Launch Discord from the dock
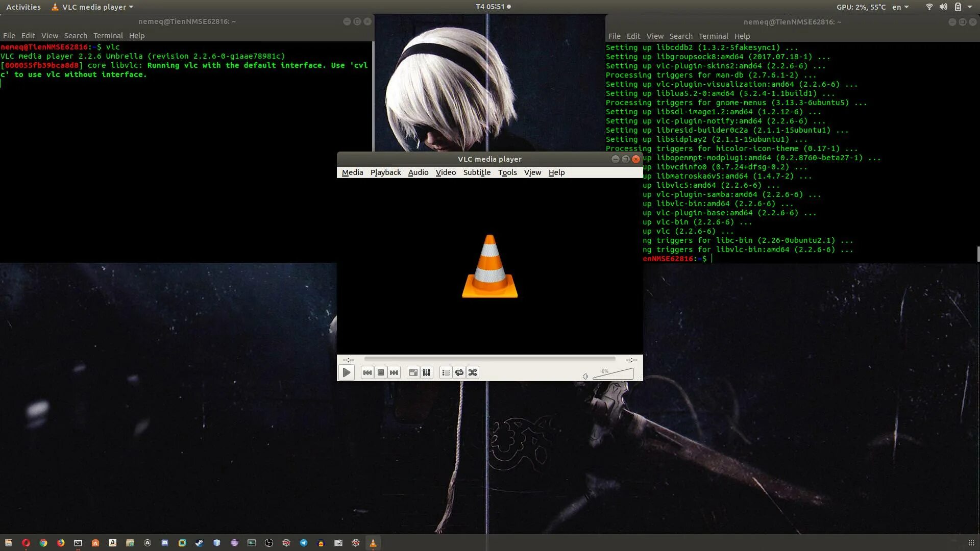Viewport: 980px width, 551px height. coord(165,543)
